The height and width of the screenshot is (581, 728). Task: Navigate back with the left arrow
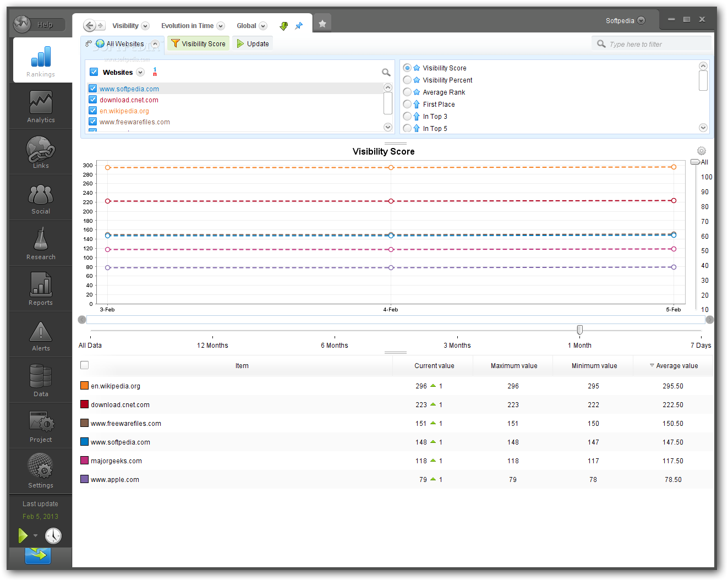point(89,26)
